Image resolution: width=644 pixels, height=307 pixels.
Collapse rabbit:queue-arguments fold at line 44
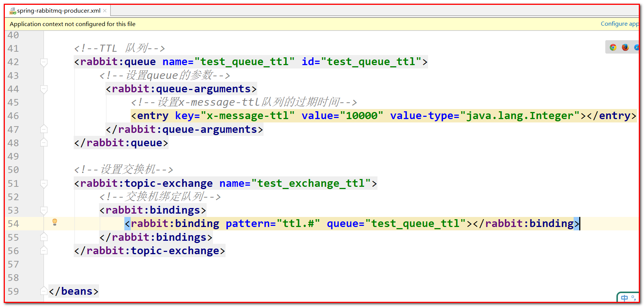tap(44, 89)
